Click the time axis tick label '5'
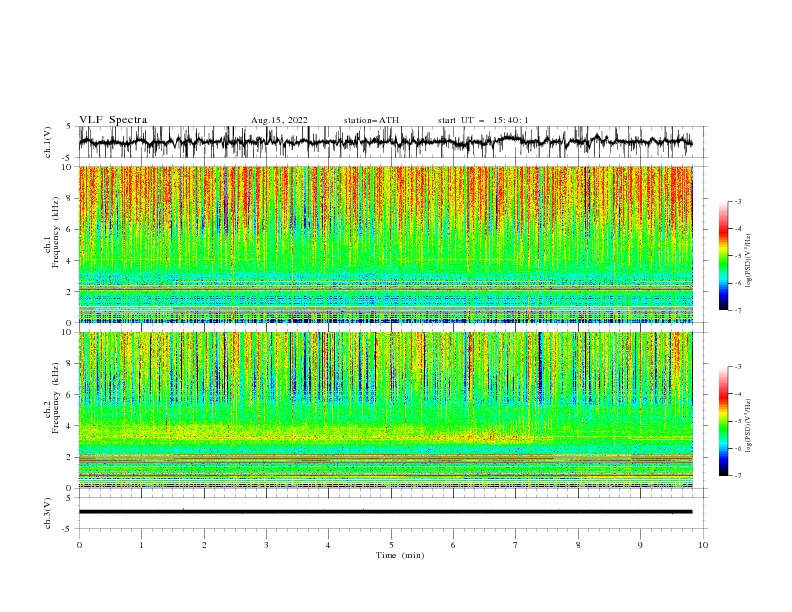This screenshot has width=792, height=612. (x=391, y=545)
